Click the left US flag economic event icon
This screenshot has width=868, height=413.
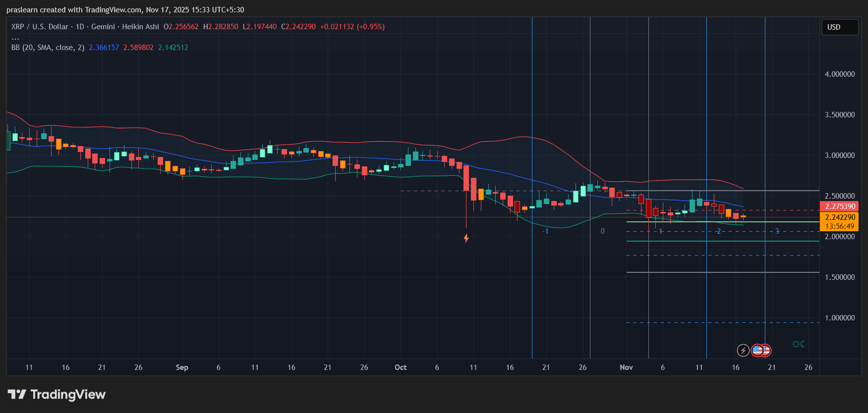[x=756, y=351]
